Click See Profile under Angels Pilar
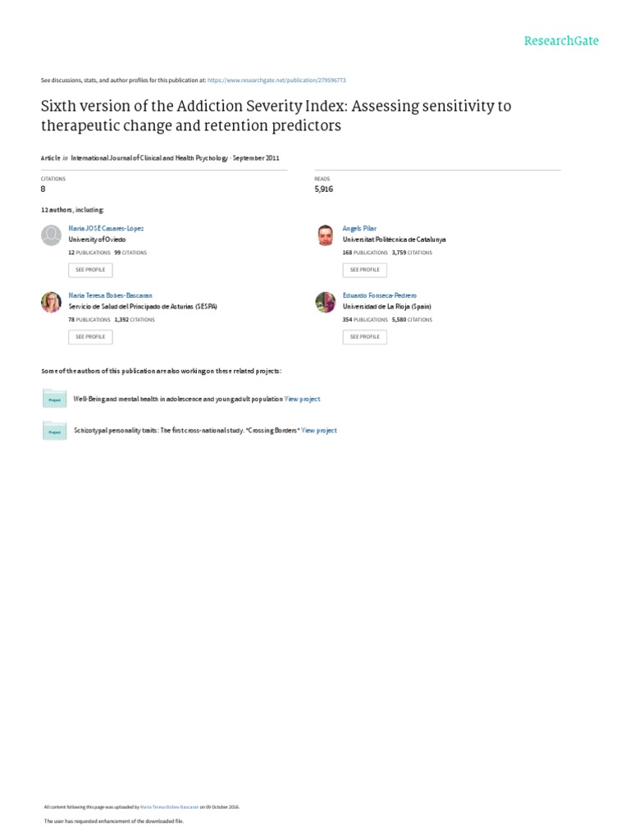The image size is (630, 840). 365,270
